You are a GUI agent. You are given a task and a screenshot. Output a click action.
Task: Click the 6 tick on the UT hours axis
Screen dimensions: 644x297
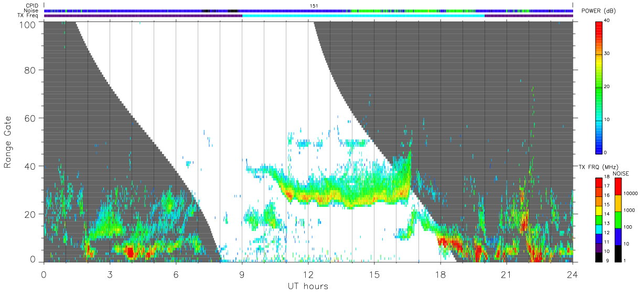click(176, 274)
